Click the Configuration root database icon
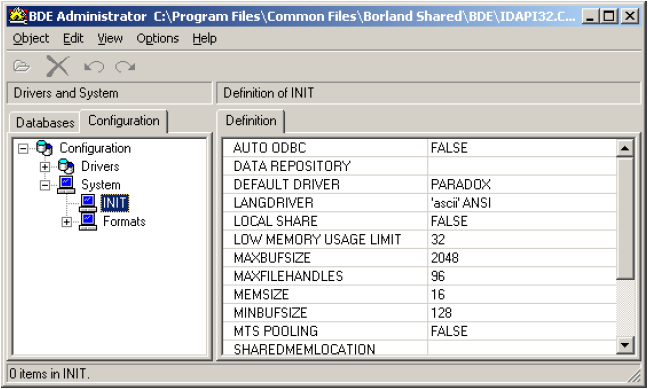The image size is (648, 389). pyautogui.click(x=44, y=148)
